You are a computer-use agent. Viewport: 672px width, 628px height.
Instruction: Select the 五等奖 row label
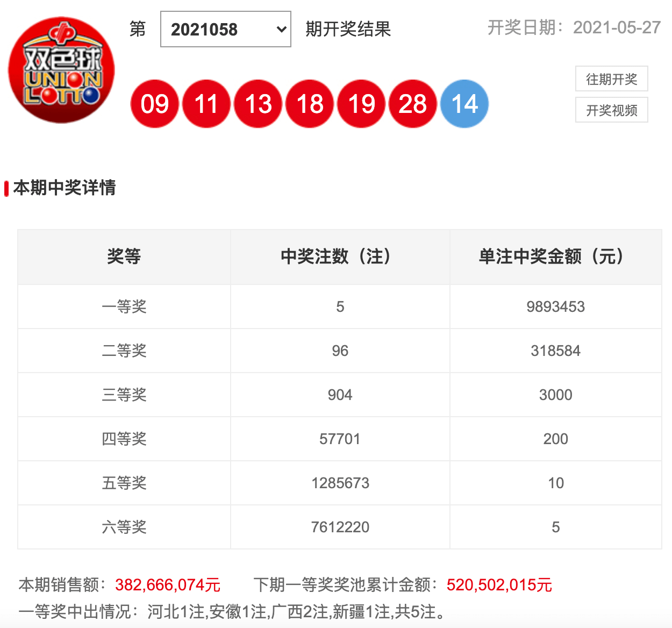pyautogui.click(x=124, y=483)
